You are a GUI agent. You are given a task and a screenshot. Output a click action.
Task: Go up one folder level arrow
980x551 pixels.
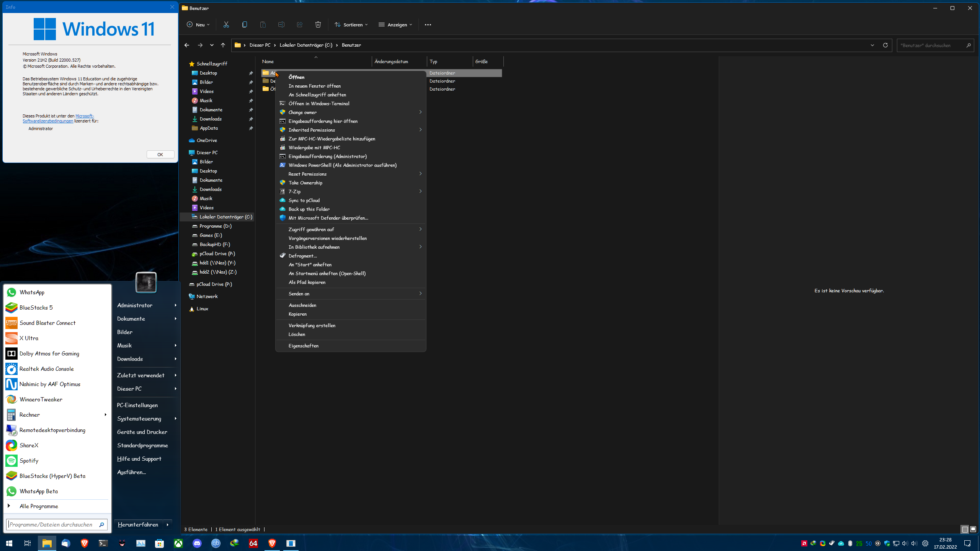point(223,45)
